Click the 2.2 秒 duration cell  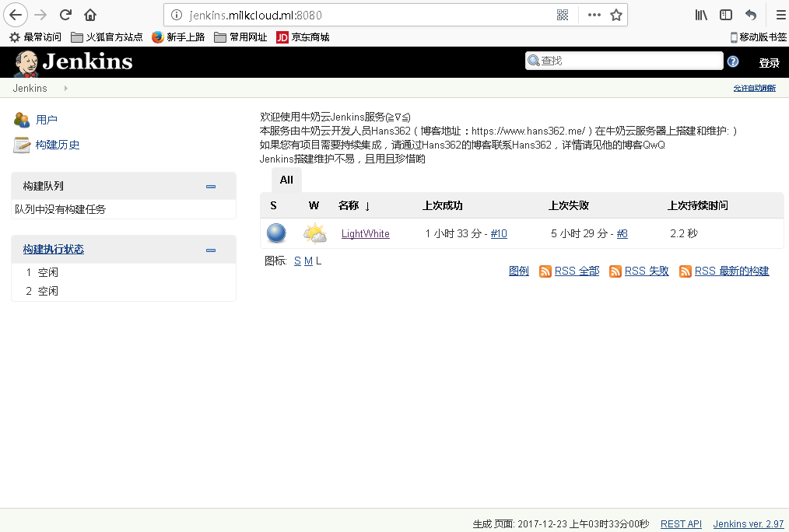[x=684, y=234]
